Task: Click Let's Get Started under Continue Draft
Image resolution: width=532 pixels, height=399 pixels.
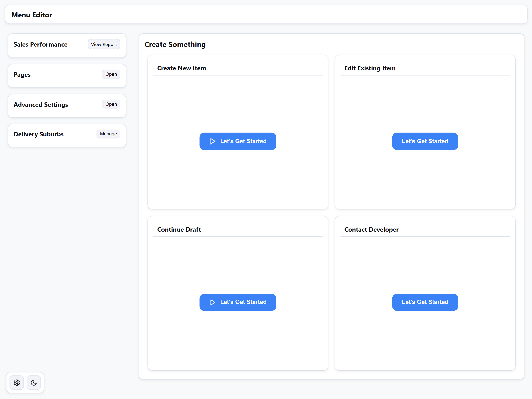Action: click(243, 302)
